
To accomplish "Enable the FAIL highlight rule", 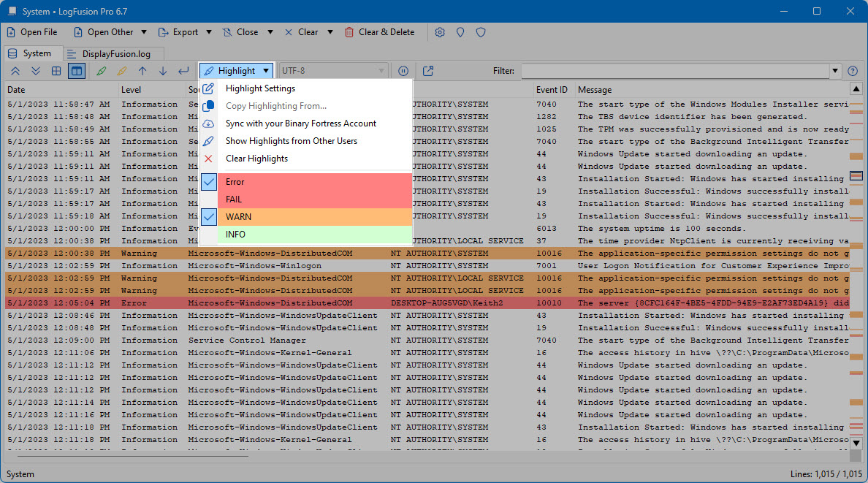I will pyautogui.click(x=209, y=199).
